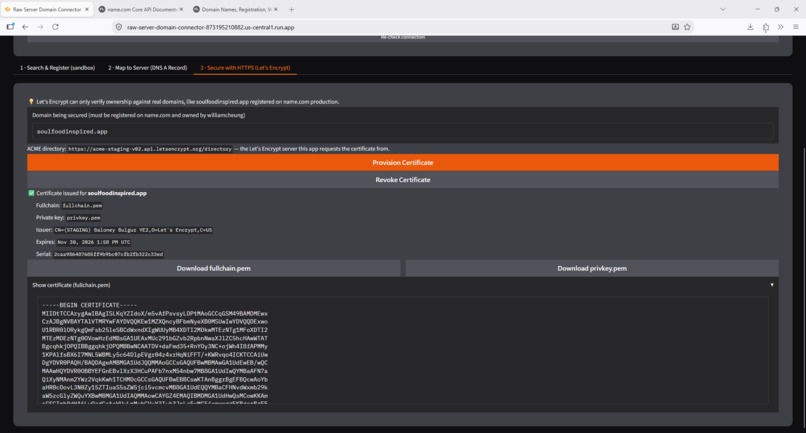Screen dimensions: 806x433
Task: Click the BEGIN CERTIFICATE text block
Action: 402,351
